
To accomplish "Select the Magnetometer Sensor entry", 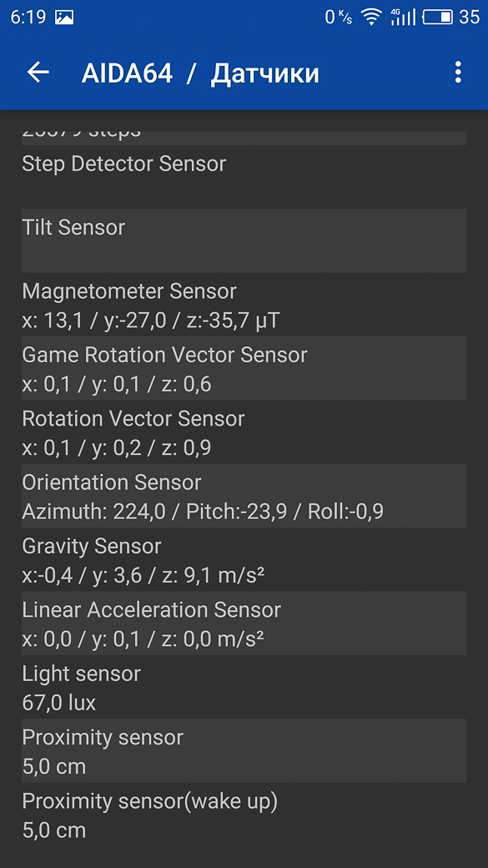I will [244, 305].
